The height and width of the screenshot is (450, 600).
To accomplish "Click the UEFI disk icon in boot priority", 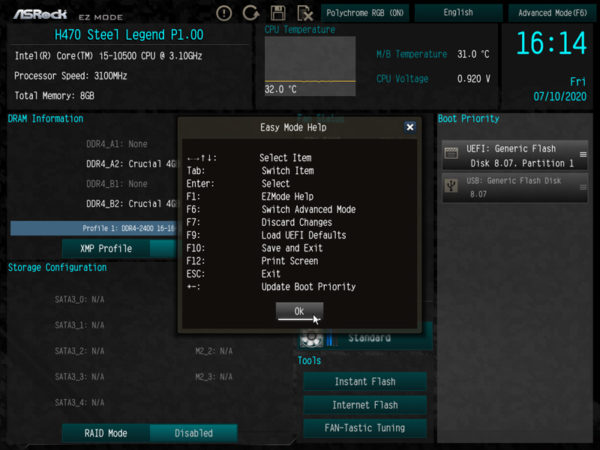I will tap(451, 153).
